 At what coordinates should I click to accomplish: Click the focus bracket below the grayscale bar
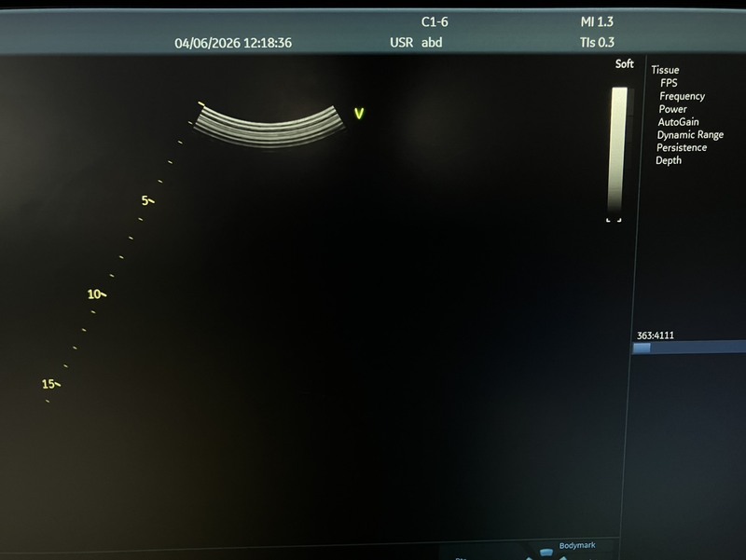[614, 220]
